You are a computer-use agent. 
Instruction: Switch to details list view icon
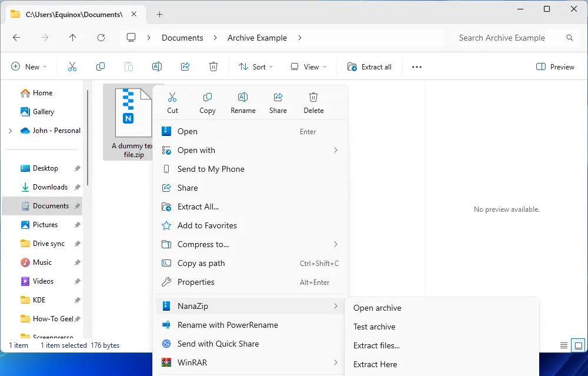(x=564, y=345)
